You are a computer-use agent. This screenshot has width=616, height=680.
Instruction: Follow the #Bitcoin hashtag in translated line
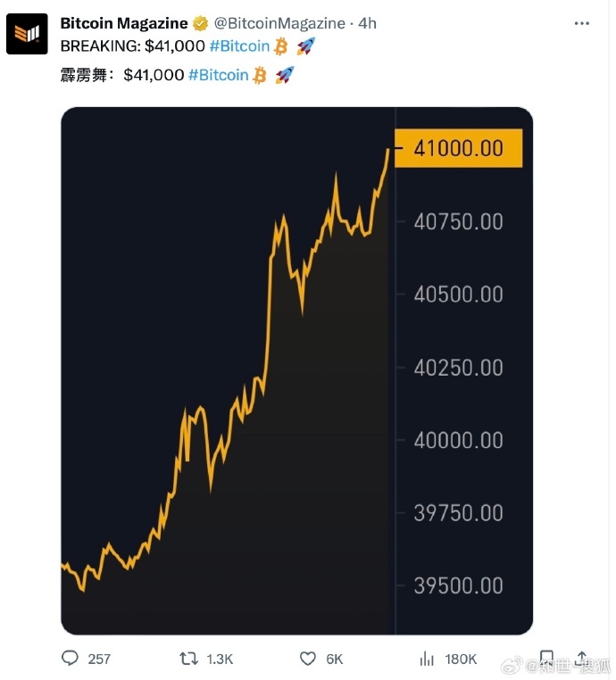[218, 75]
